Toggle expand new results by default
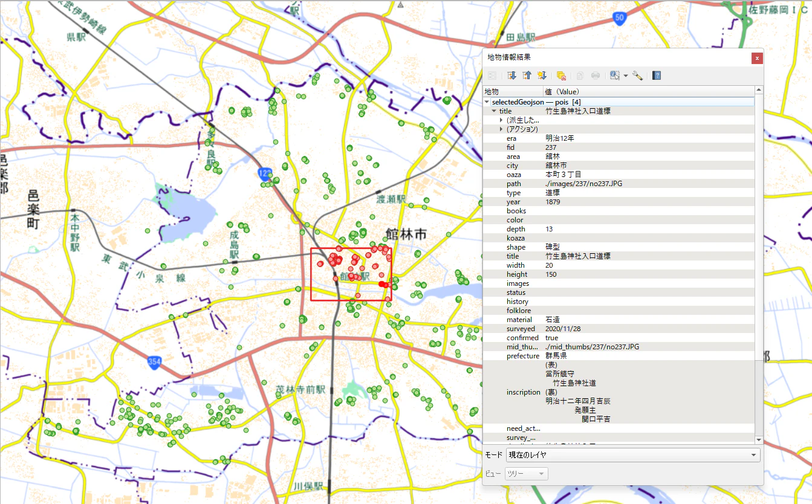The width and height of the screenshot is (812, 504). 542,76
